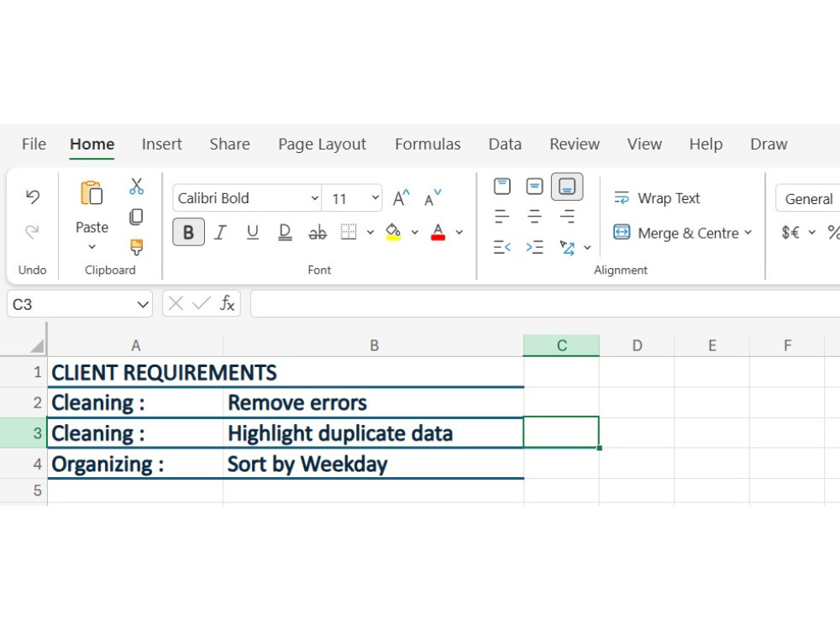The image size is (840, 630).
Task: Switch to the Data tab
Action: pyautogui.click(x=505, y=144)
